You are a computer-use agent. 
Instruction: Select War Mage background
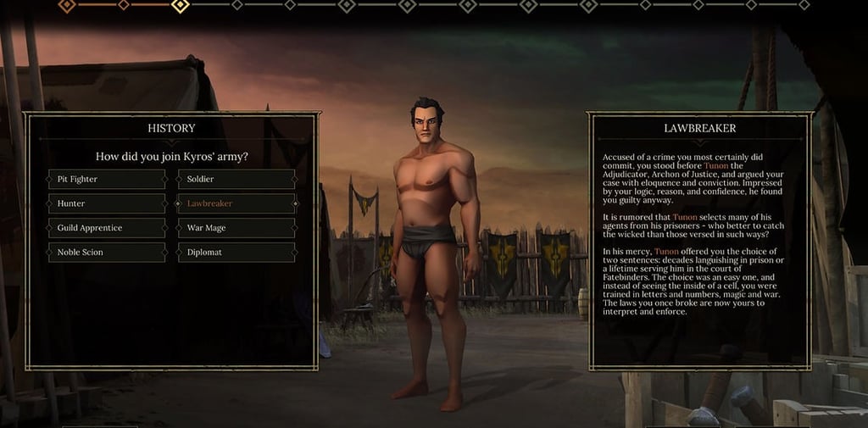coord(236,228)
